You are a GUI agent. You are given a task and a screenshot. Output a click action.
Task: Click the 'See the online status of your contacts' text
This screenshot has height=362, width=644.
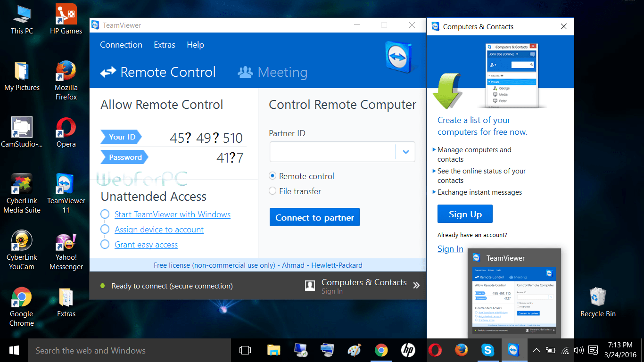[481, 176]
